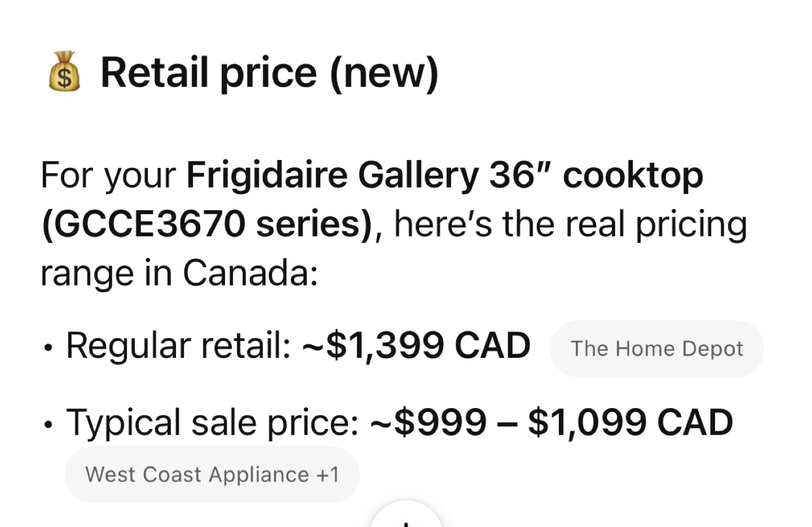
Task: Click the word "price" in the heading
Action: click(x=268, y=73)
